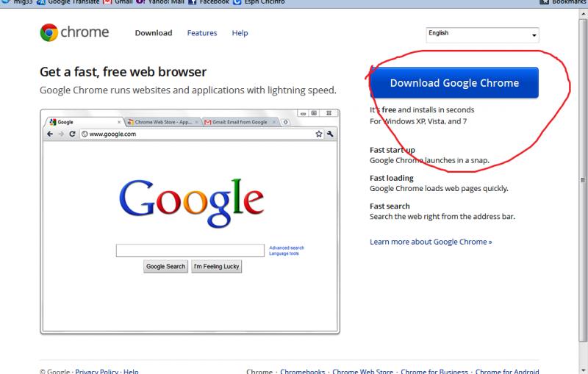
Task: Open Espn Cricinfo bookmark
Action: click(259, 2)
